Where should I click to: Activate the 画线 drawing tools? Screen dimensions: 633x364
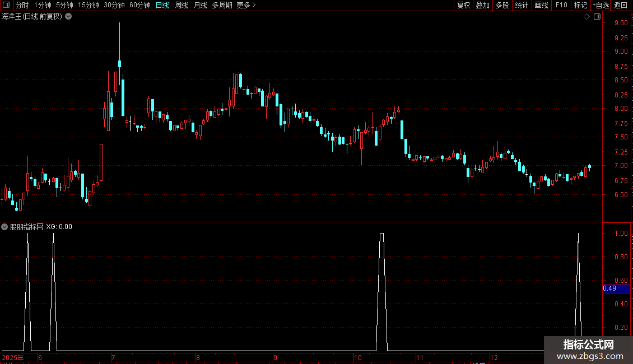pyautogui.click(x=541, y=5)
